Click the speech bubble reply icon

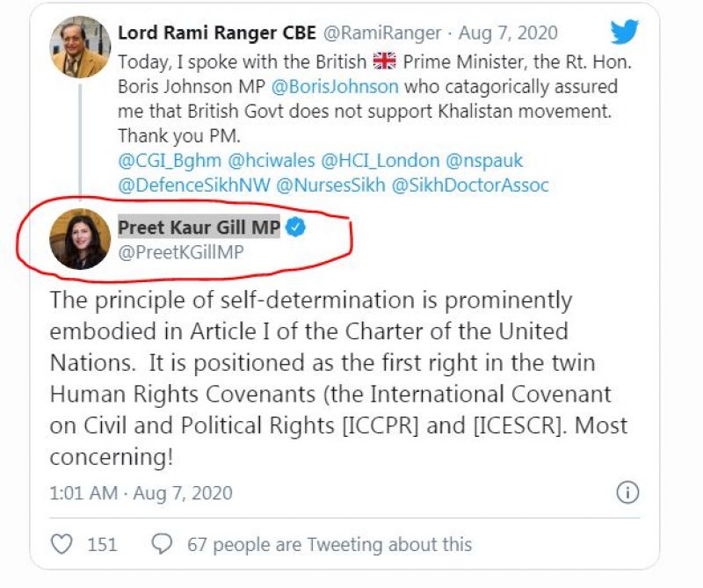point(162,545)
